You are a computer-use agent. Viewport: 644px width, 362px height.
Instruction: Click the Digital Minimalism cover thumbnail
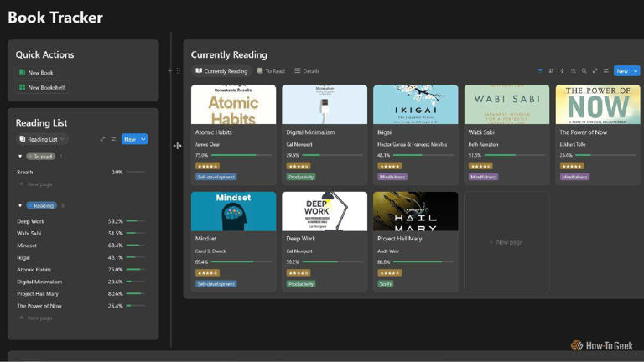tap(325, 104)
